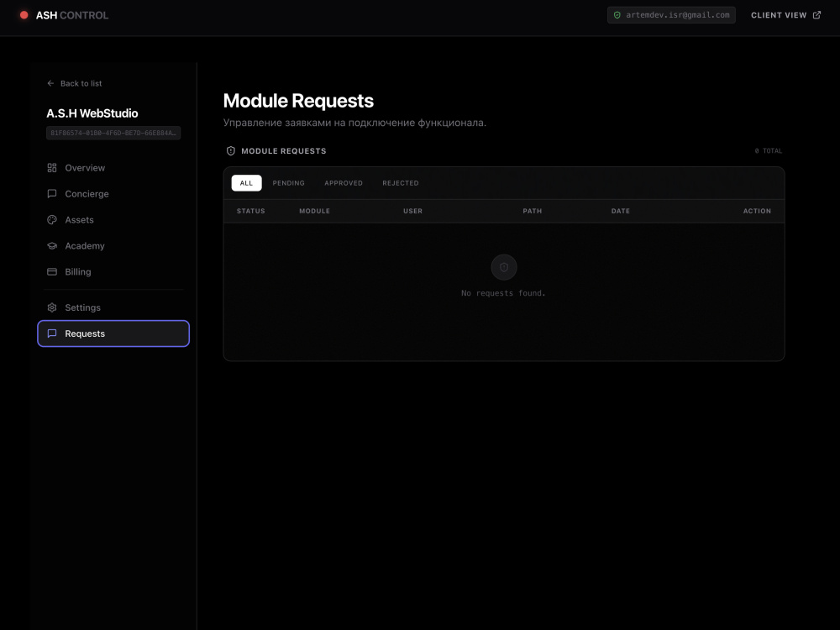Click the USER column header
840x630 pixels.
[x=413, y=211]
